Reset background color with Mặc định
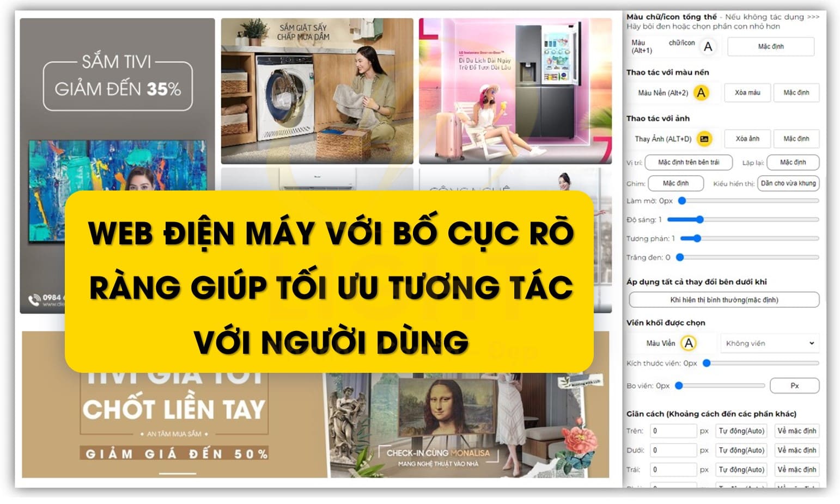 pyautogui.click(x=796, y=93)
